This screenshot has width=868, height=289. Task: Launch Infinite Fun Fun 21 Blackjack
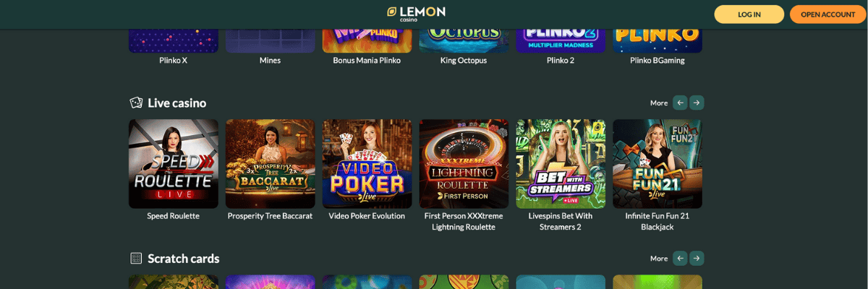click(658, 164)
